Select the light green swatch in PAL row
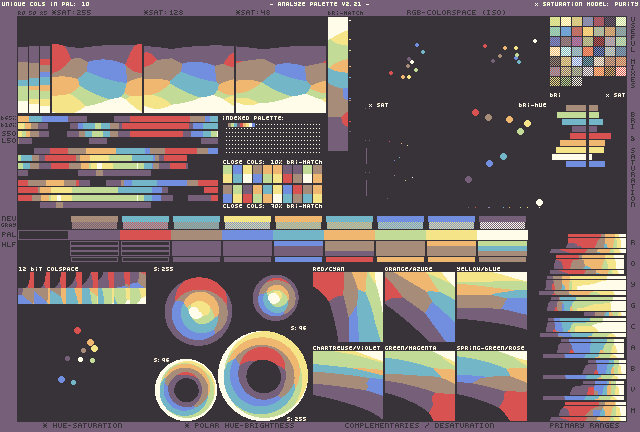640x432 pixels. 400,235
